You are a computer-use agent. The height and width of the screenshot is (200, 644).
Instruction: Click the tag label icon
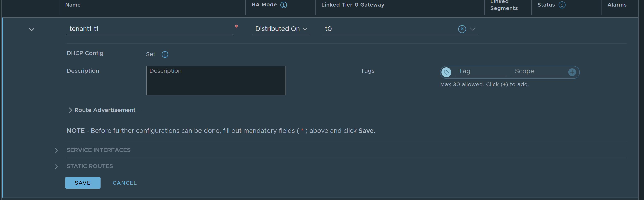(446, 72)
